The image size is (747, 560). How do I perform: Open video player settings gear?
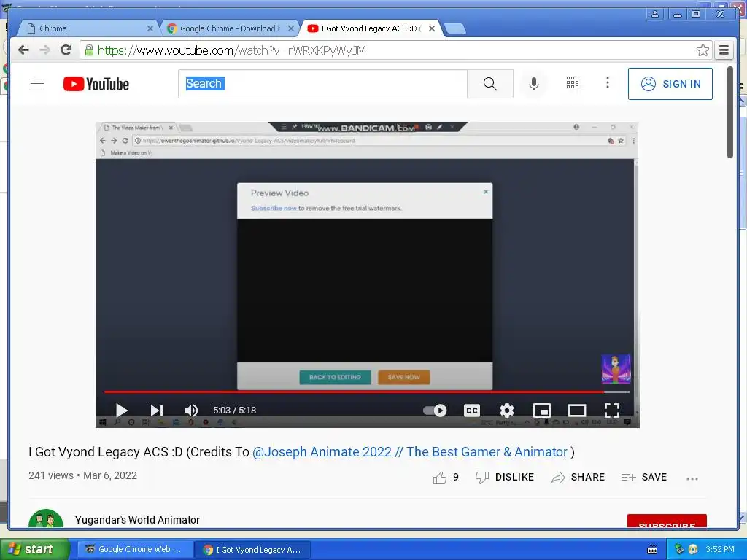(x=506, y=410)
